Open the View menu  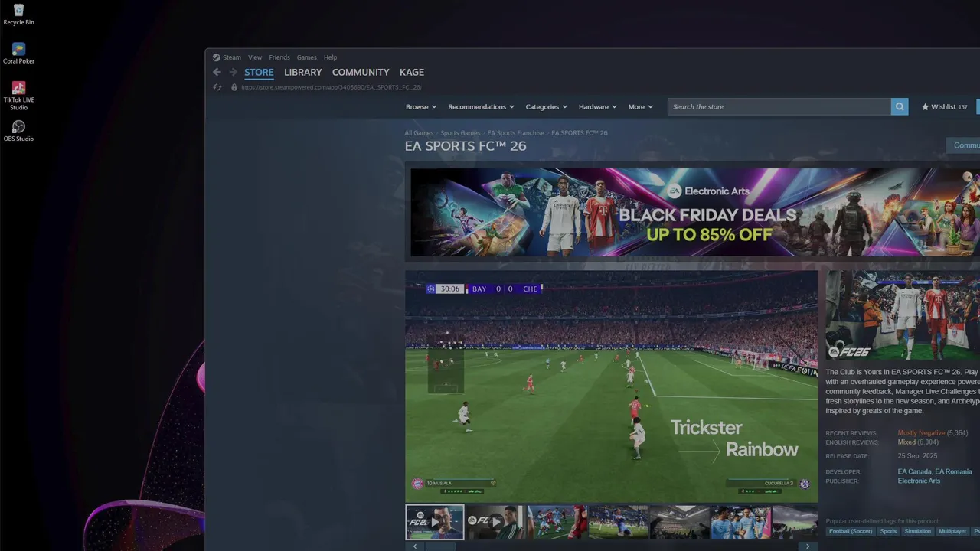(x=255, y=57)
